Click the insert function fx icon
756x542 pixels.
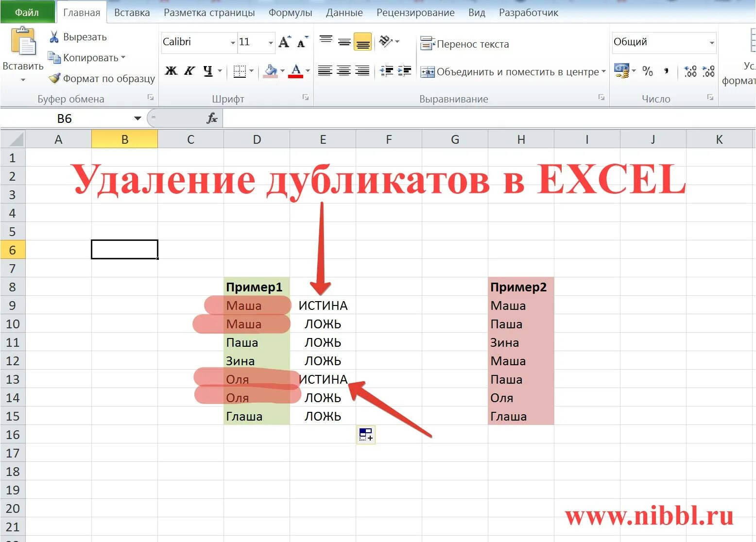(x=212, y=118)
